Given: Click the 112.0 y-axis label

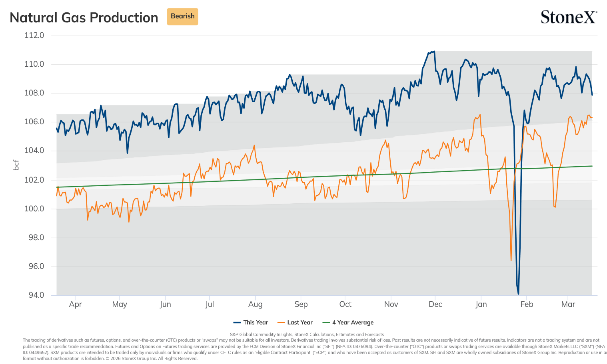Looking at the screenshot, I should click(x=34, y=35).
